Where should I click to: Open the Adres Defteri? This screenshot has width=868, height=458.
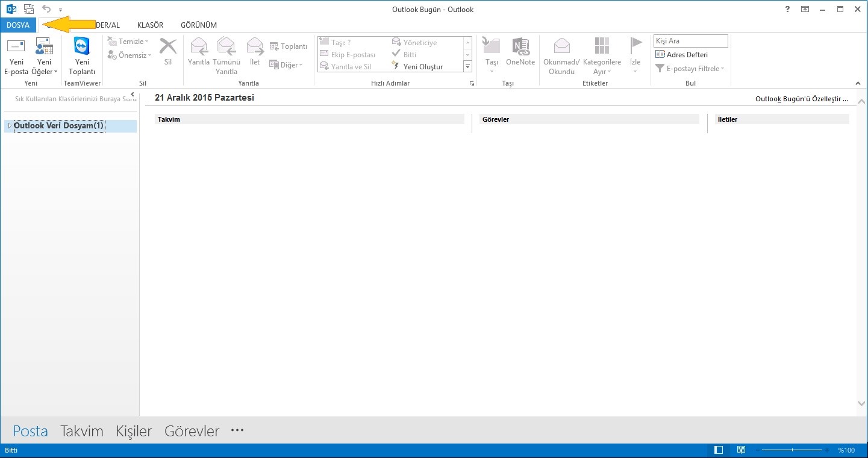(x=681, y=55)
